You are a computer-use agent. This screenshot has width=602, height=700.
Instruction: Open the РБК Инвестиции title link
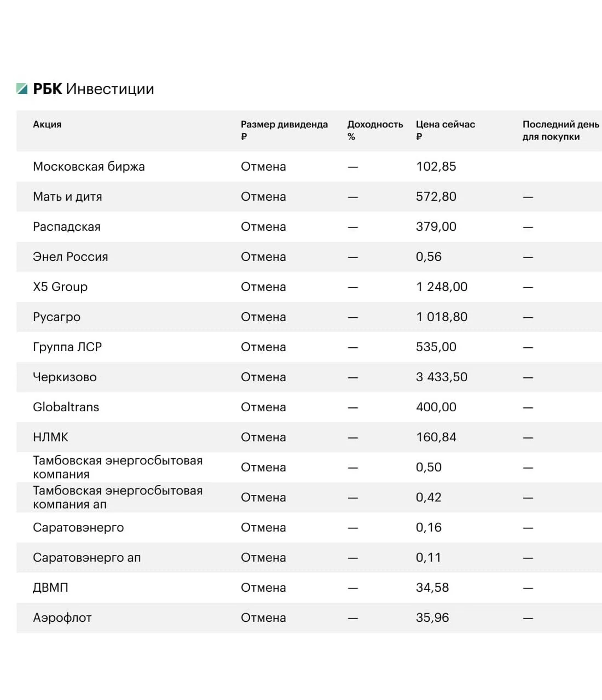(94, 89)
